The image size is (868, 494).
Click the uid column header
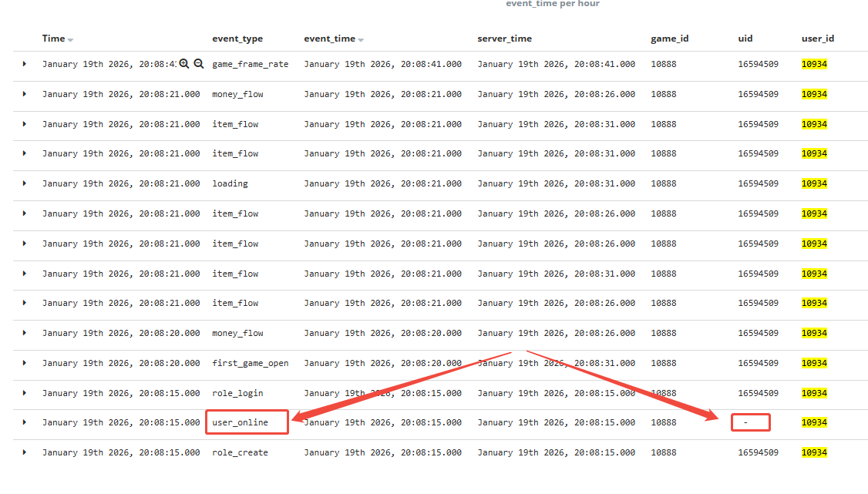(745, 39)
